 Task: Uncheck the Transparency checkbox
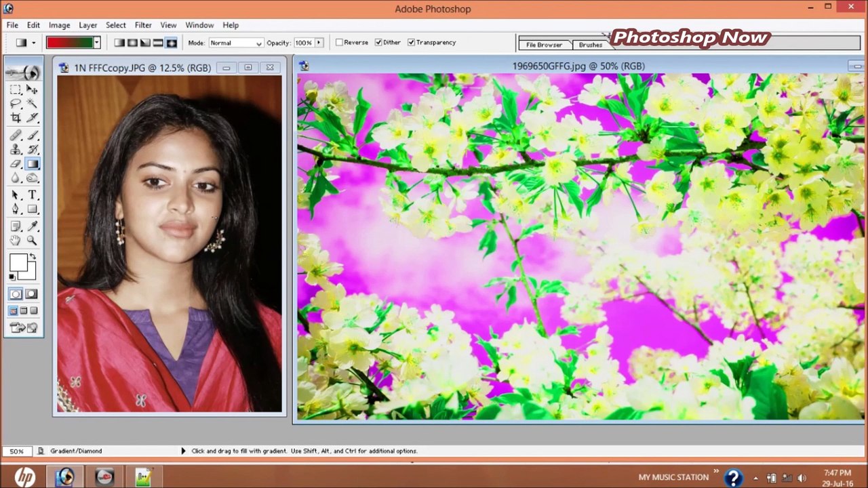(x=411, y=43)
